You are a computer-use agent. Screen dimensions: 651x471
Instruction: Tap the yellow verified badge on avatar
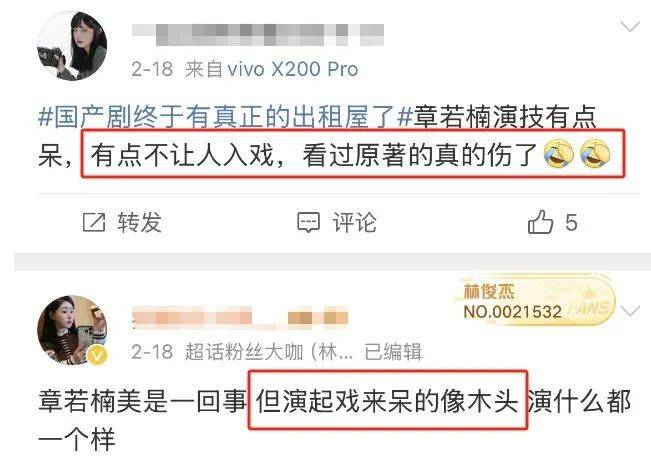97,355
